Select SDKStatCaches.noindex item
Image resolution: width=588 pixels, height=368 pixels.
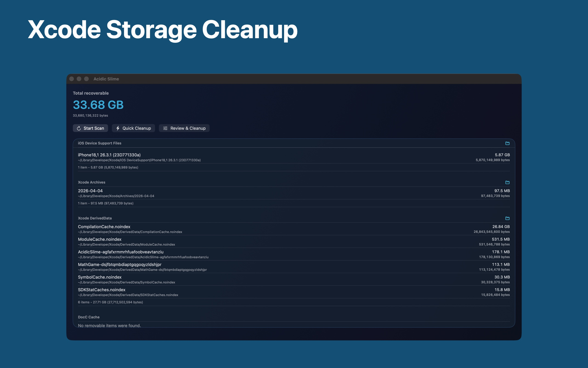pyautogui.click(x=294, y=292)
